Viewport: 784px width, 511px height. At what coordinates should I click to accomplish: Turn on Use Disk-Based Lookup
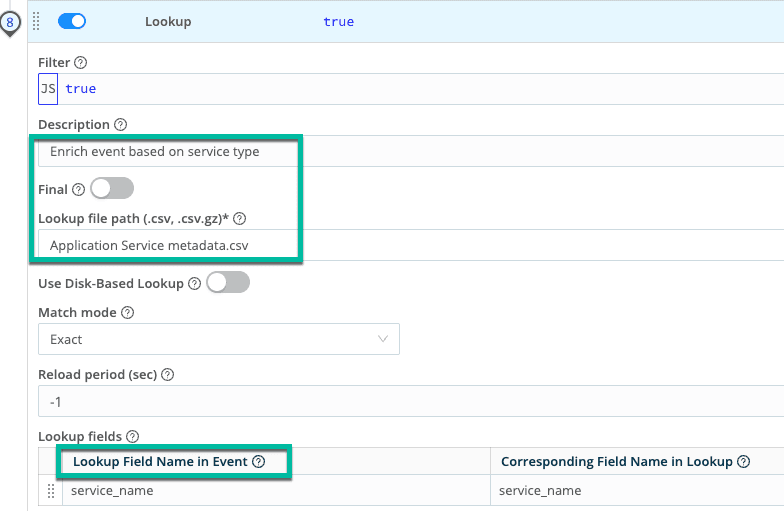[x=227, y=283]
